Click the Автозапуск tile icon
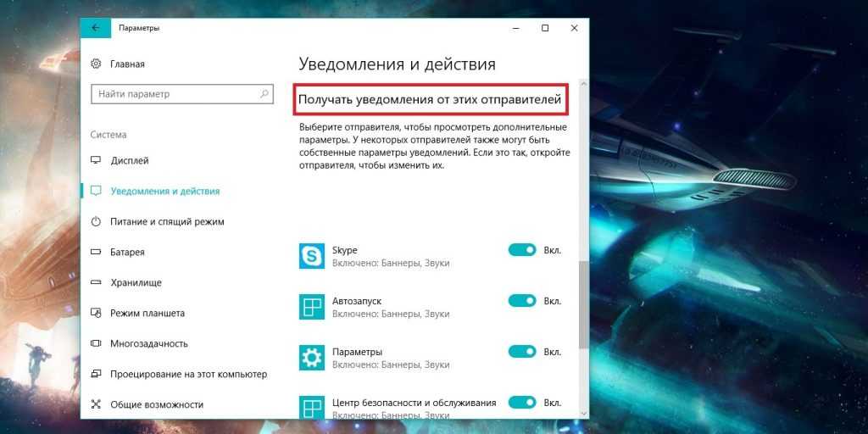This screenshot has width=868, height=434. 312,307
